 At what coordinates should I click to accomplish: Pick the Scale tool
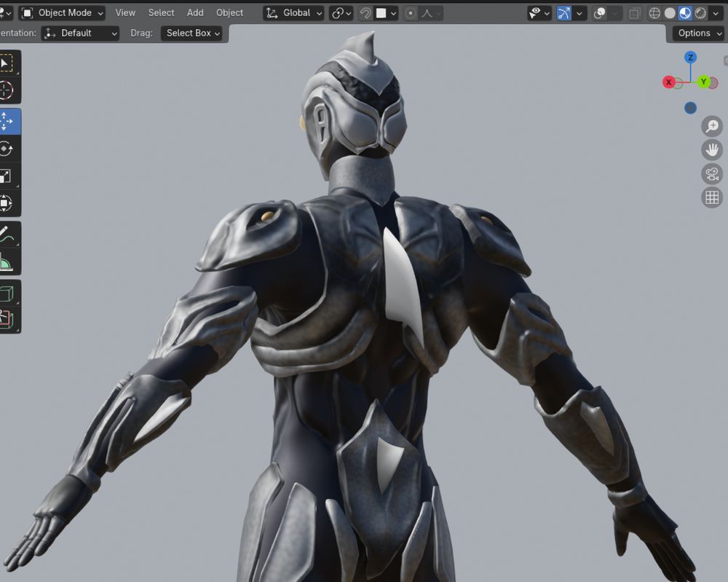coord(7,176)
